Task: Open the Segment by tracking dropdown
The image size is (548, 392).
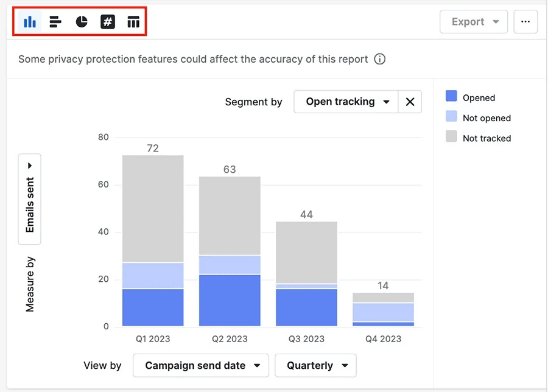Action: [x=345, y=102]
